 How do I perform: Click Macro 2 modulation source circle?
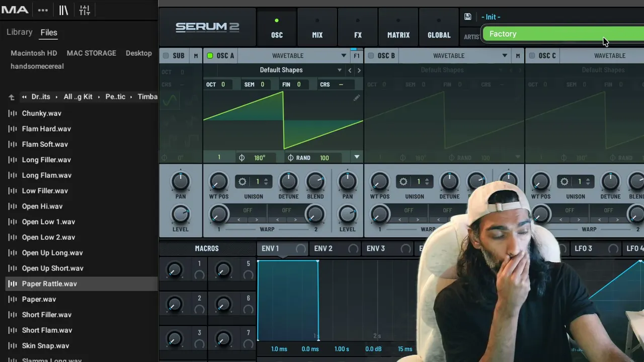tap(199, 310)
